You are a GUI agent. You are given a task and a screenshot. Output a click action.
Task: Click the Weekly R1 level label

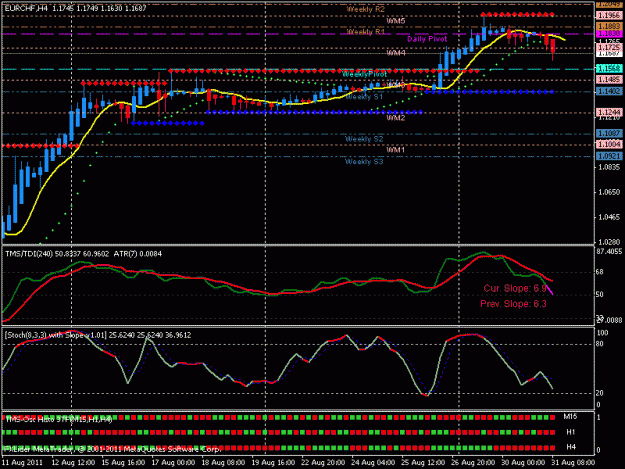tap(366, 32)
